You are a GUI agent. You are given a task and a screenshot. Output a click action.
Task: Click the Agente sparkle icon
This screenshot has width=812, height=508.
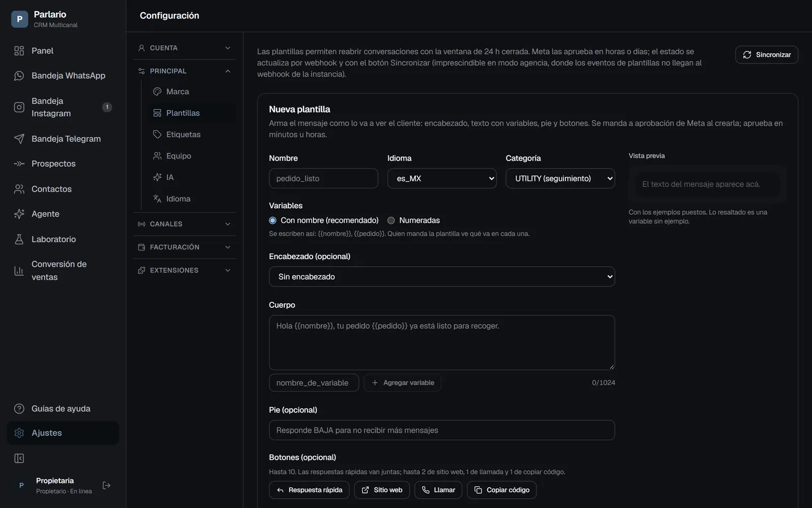pos(19,214)
